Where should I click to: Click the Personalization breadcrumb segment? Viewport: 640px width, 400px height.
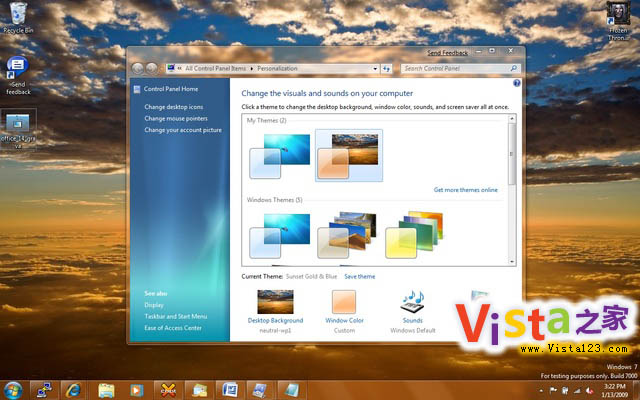point(277,69)
